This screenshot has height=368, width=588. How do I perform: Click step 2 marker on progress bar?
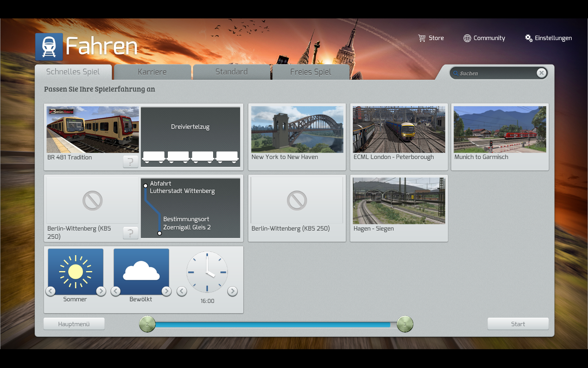tap(147, 324)
